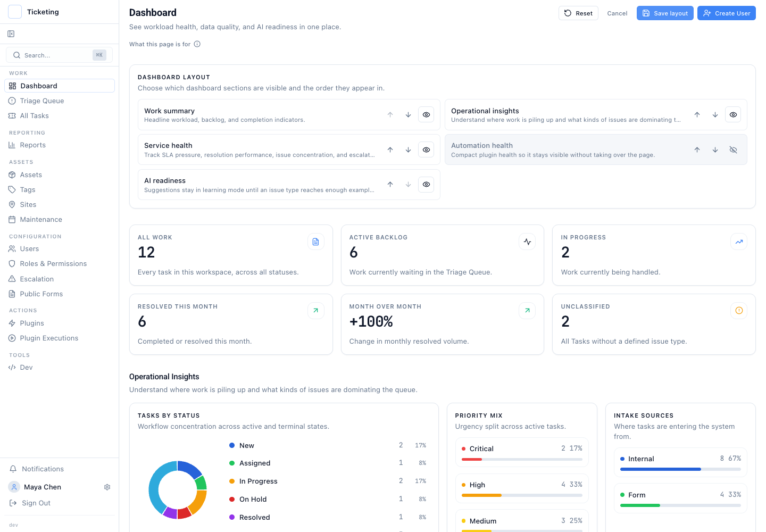Move AI readiness section down
Image resolution: width=766 pixels, height=532 pixels.
tap(408, 185)
